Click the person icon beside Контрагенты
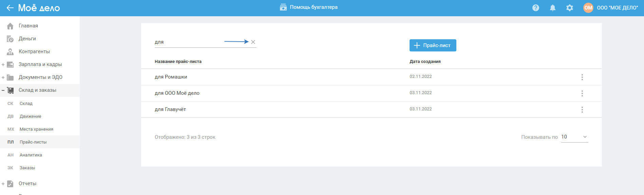 [10, 52]
